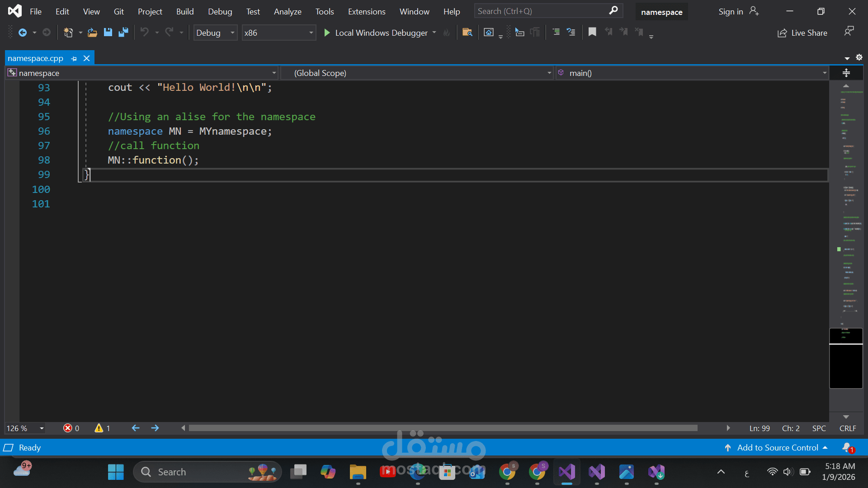Screen dimensions: 868x488
Task: Toggle pin on the namespace.cpp tab
Action: 74,58
